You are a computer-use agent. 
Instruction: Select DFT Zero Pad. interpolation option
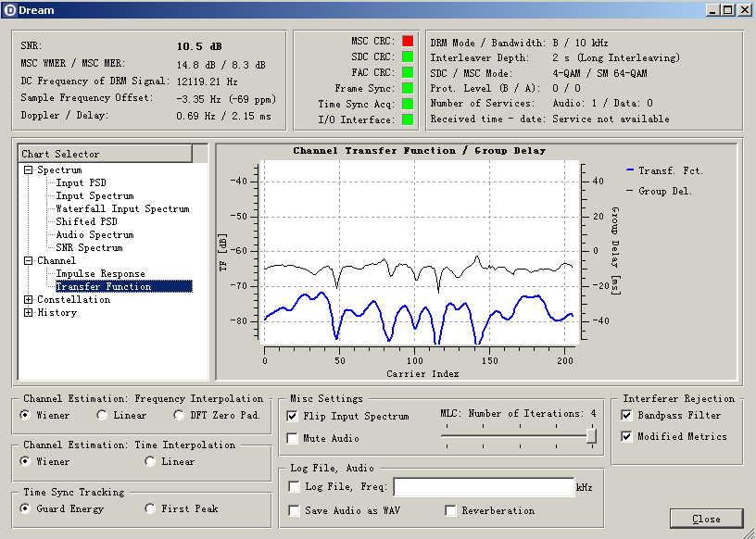tap(179, 416)
